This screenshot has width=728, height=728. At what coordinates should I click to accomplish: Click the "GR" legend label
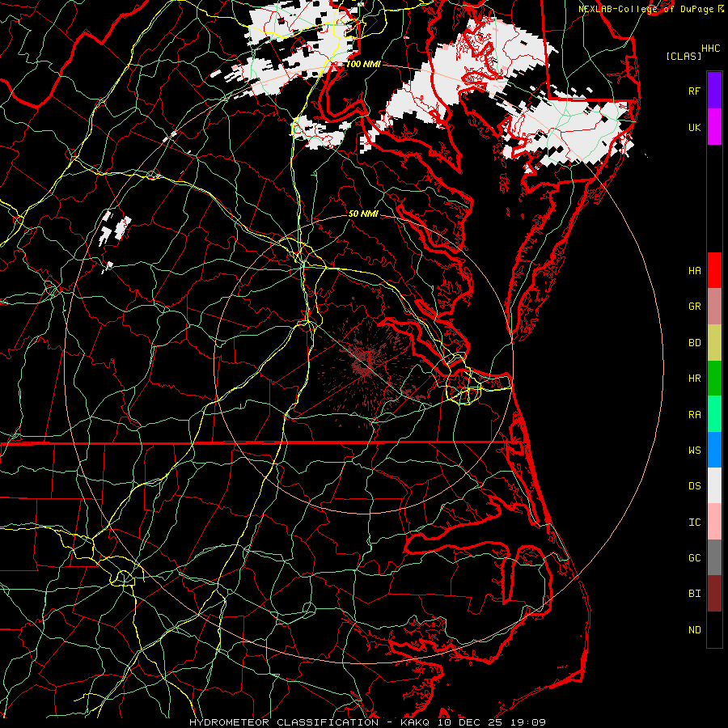pos(694,307)
